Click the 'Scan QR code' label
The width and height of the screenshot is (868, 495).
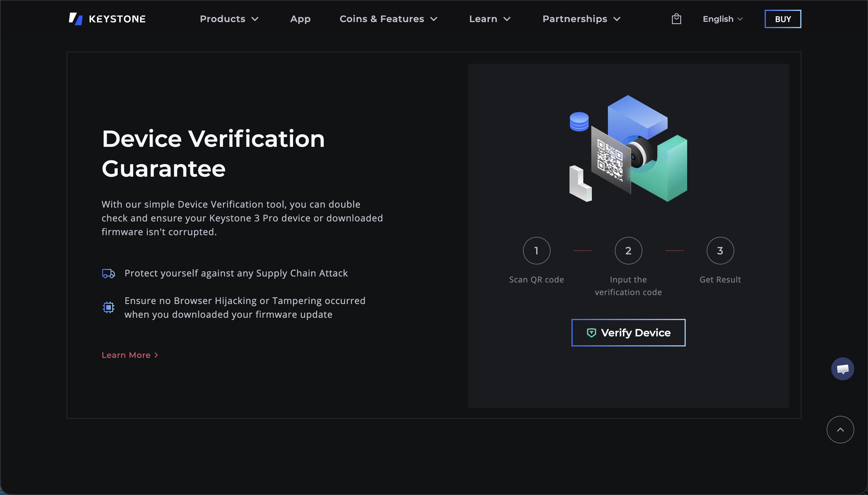[536, 279]
